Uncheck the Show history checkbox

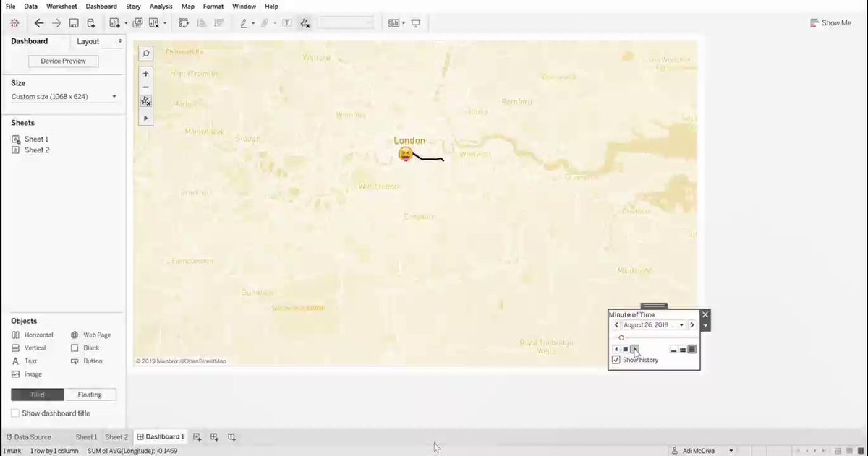pos(616,360)
